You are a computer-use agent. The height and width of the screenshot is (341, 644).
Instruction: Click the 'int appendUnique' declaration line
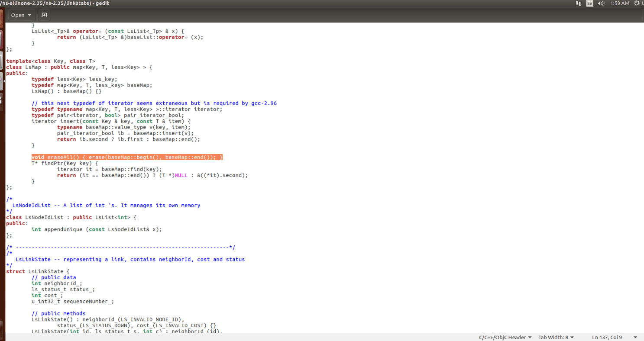(97, 229)
